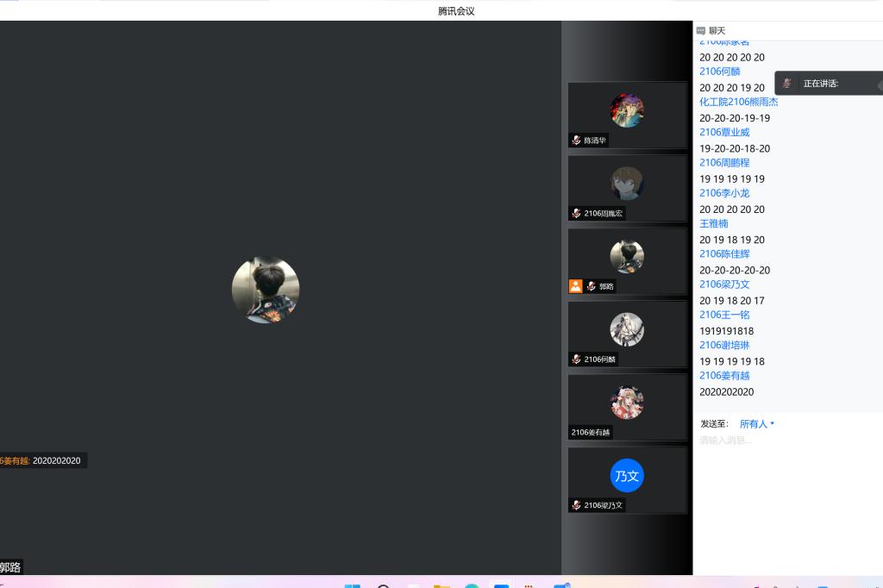883x588 pixels.
Task: Click the muted mic icon beside 陈清华
Action: (576, 140)
